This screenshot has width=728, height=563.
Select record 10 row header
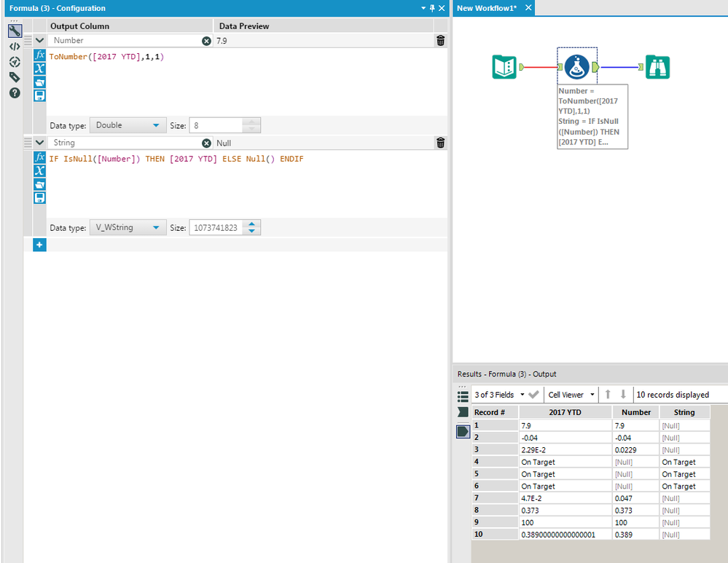click(495, 534)
